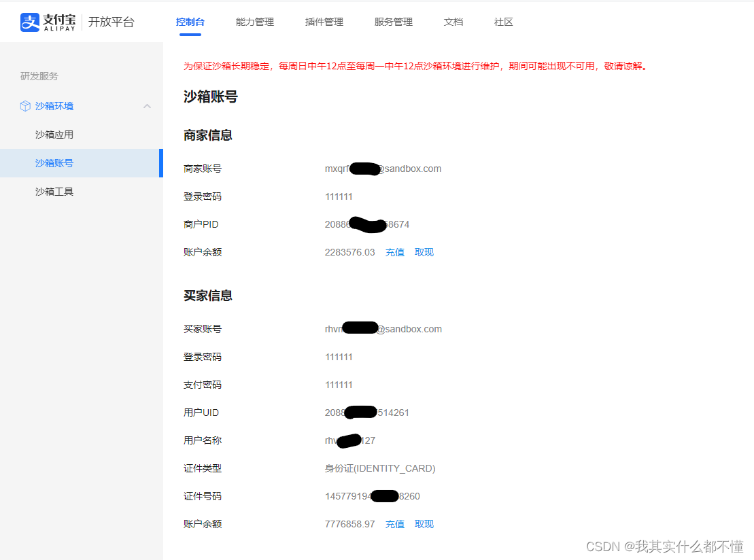The width and height of the screenshot is (754, 560).
Task: Click the 身份证(IDENTITY_CARD) value
Action: (380, 468)
